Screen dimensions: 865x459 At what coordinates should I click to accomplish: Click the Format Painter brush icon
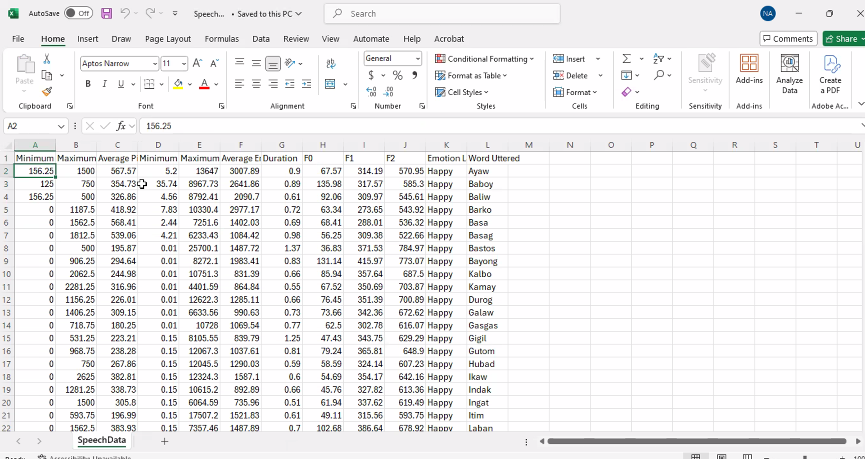47,91
